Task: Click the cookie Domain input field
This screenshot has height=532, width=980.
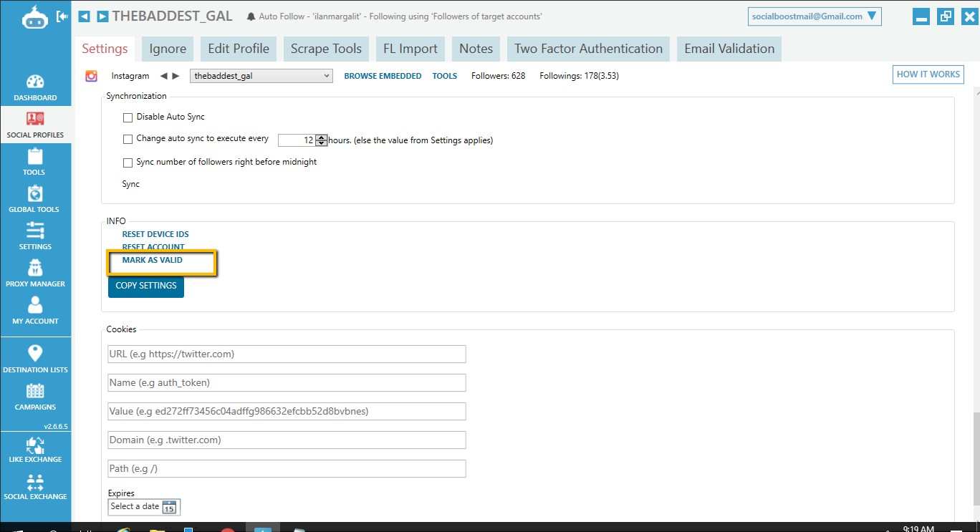Action: point(287,440)
